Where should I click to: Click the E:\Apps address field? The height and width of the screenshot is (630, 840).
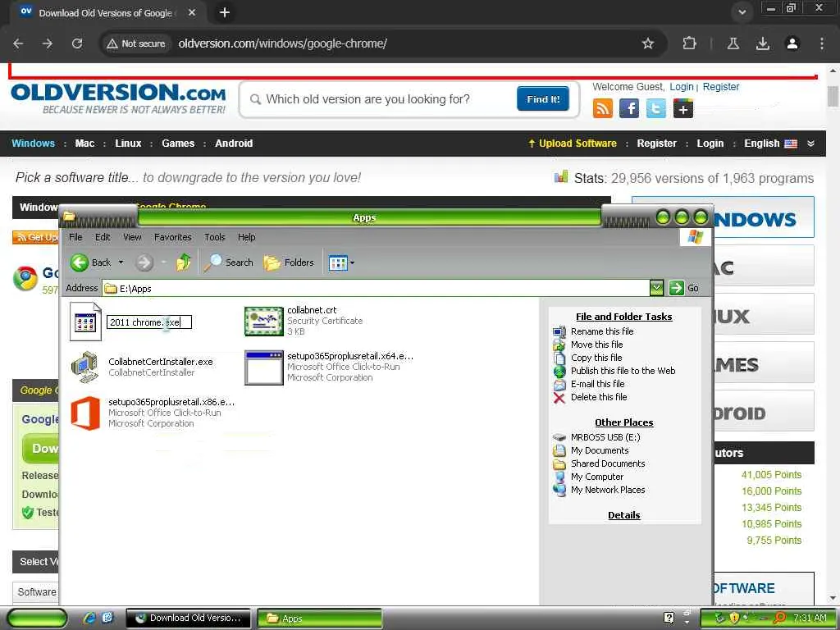(x=376, y=288)
